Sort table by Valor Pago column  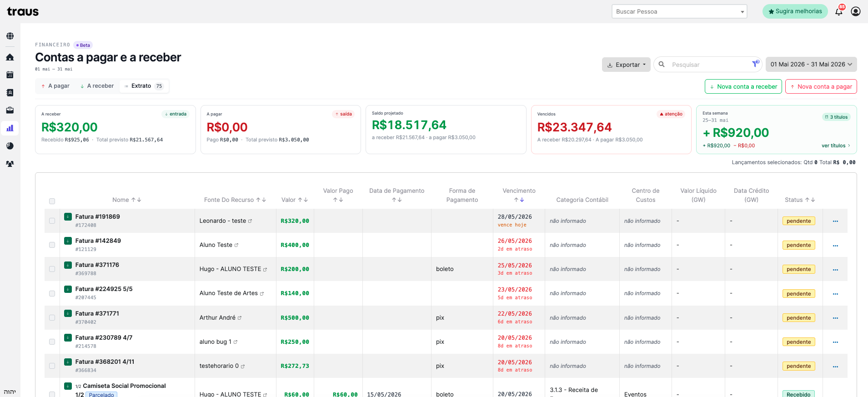tap(338, 200)
